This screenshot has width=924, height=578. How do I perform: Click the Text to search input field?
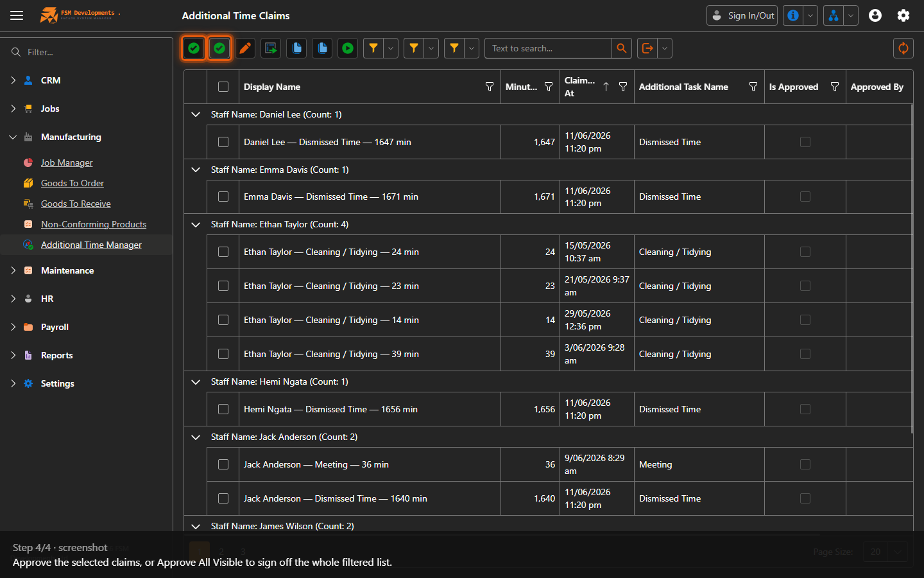pyautogui.click(x=548, y=48)
